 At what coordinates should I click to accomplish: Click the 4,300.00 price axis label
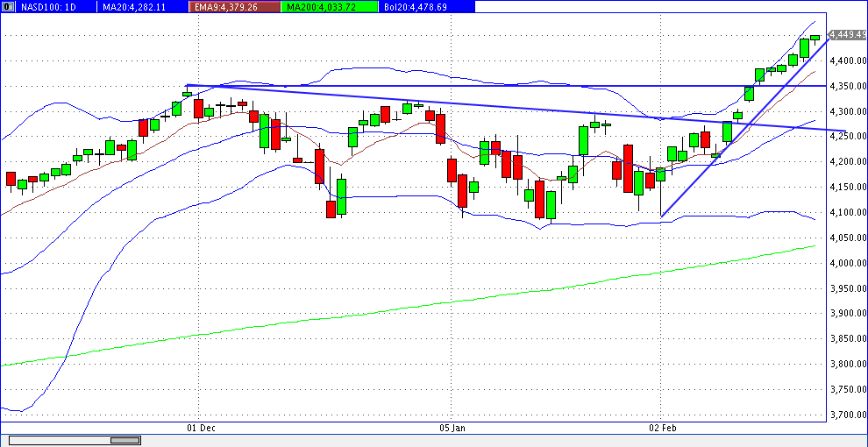coord(846,111)
